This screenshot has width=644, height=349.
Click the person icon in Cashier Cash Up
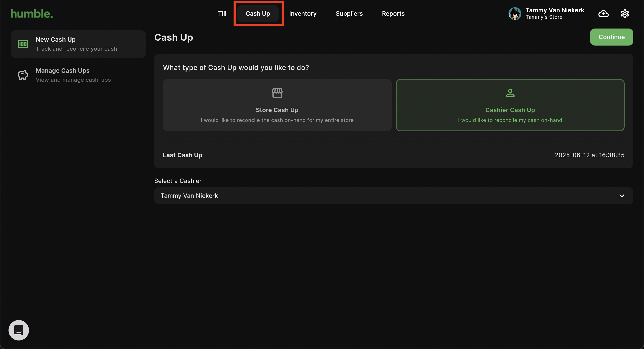510,93
